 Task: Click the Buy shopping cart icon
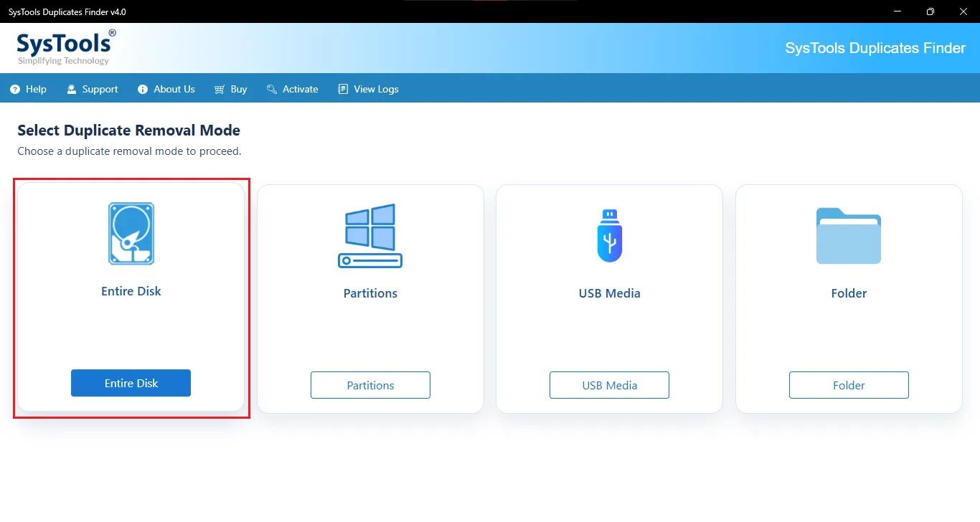pyautogui.click(x=220, y=90)
